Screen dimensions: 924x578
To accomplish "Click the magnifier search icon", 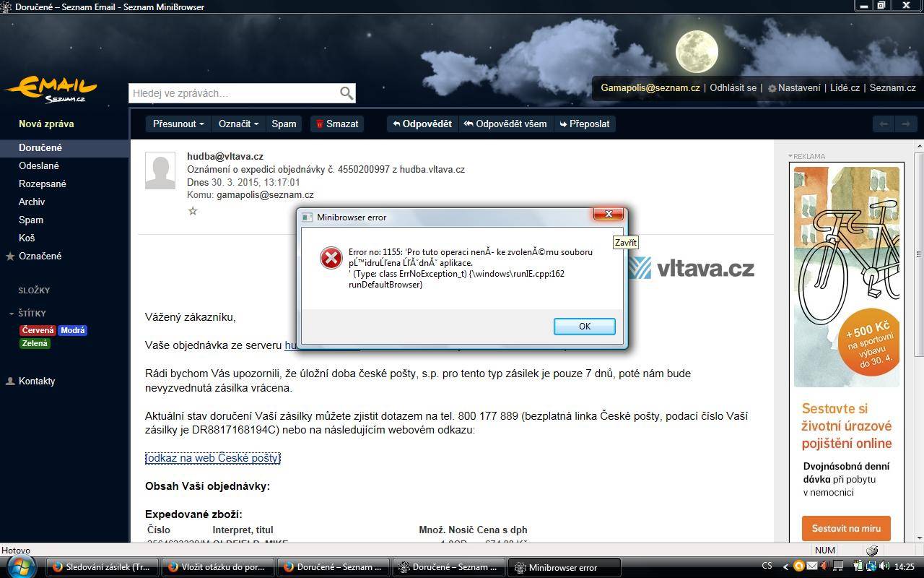I will 346,93.
